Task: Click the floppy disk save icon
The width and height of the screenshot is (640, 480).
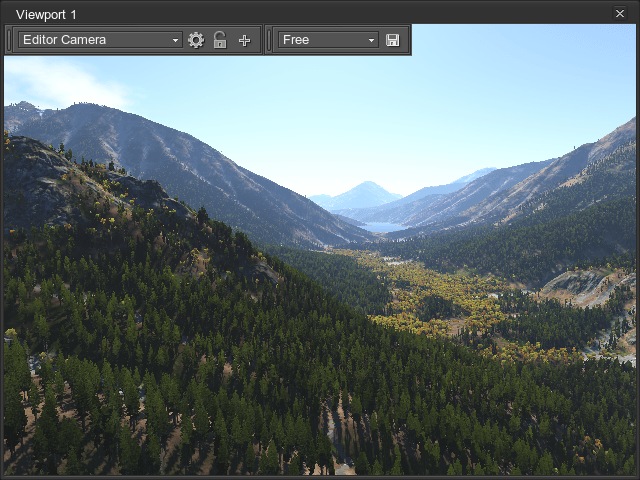Action: 392,40
